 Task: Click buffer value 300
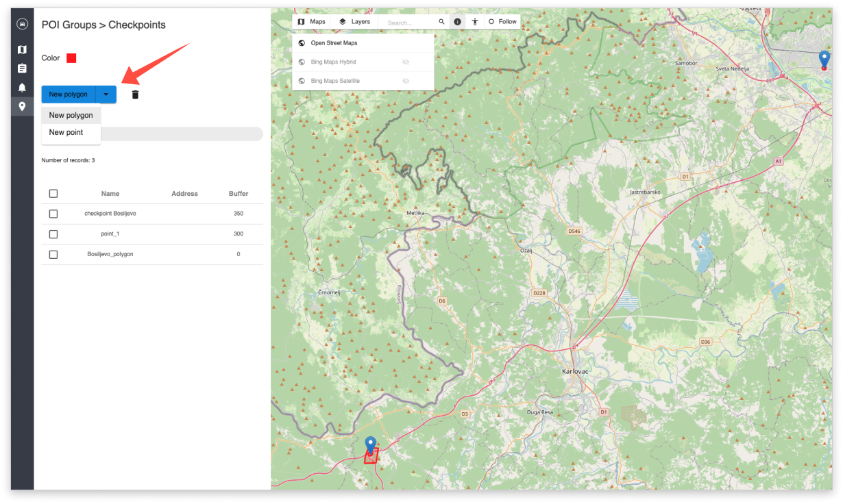[x=239, y=234]
